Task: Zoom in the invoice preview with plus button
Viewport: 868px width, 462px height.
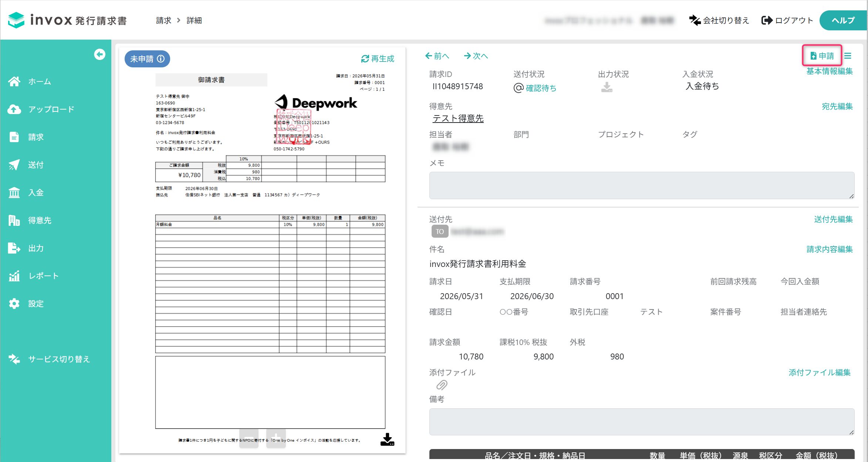Action: tap(276, 438)
